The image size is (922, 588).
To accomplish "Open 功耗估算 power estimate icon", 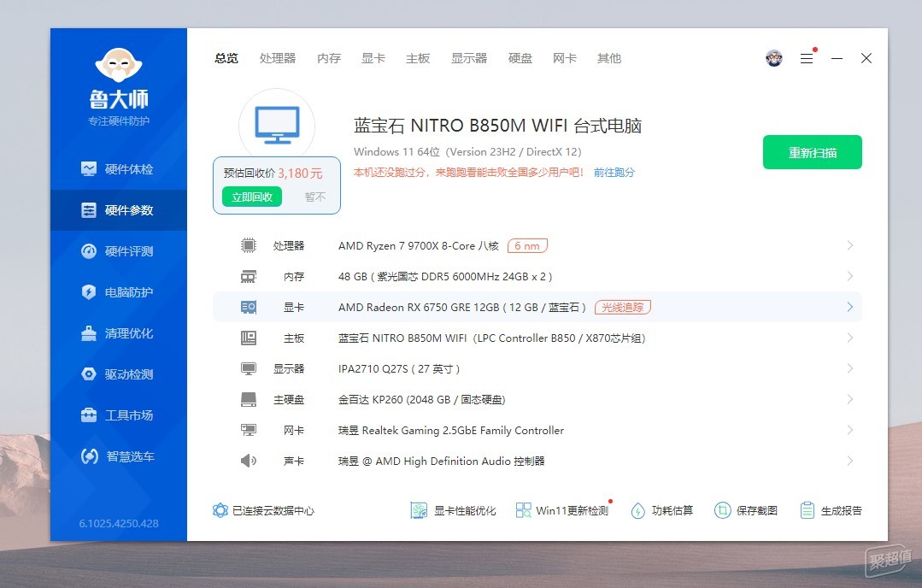I will click(638, 510).
